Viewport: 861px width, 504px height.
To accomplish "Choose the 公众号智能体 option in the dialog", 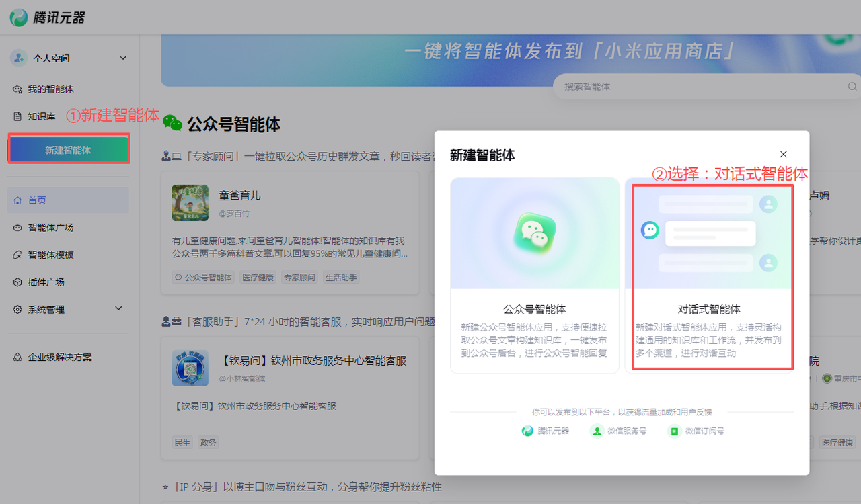I will tap(535, 276).
